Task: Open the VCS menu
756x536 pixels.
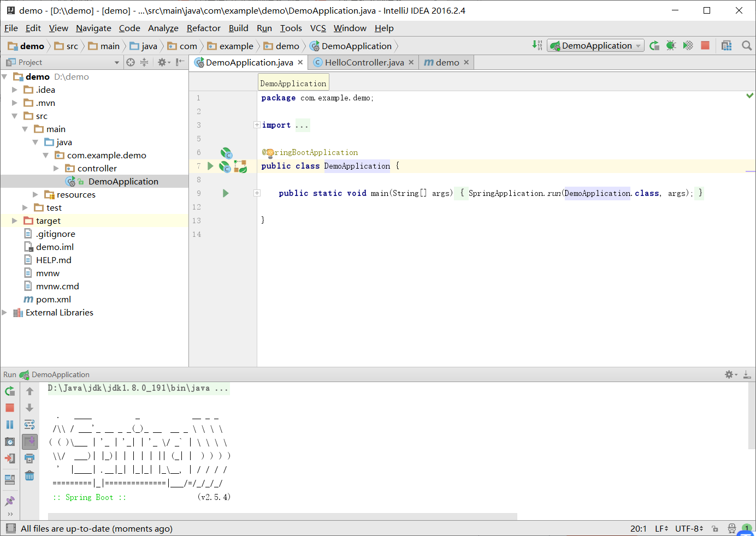Action: point(318,28)
